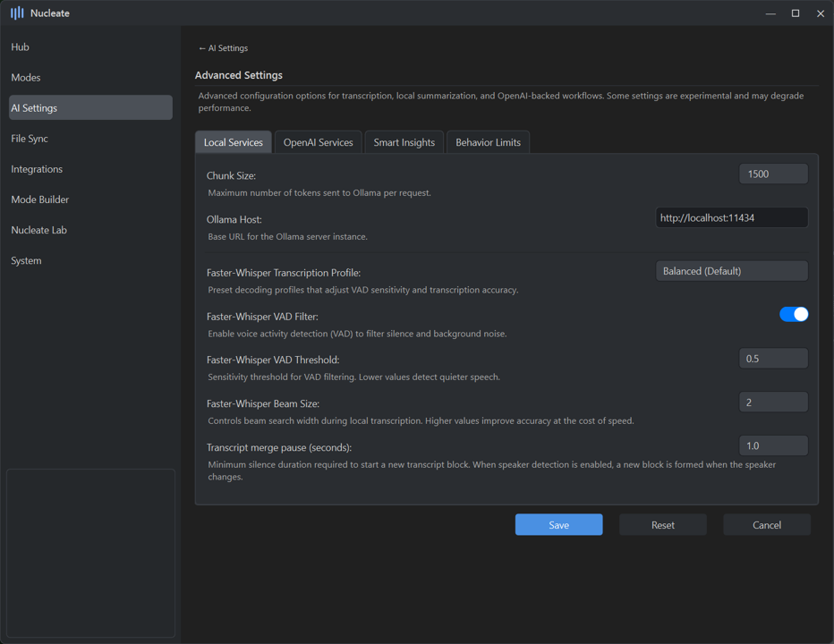The height and width of the screenshot is (644, 834).
Task: Click the VAD Threshold value field
Action: click(x=773, y=359)
